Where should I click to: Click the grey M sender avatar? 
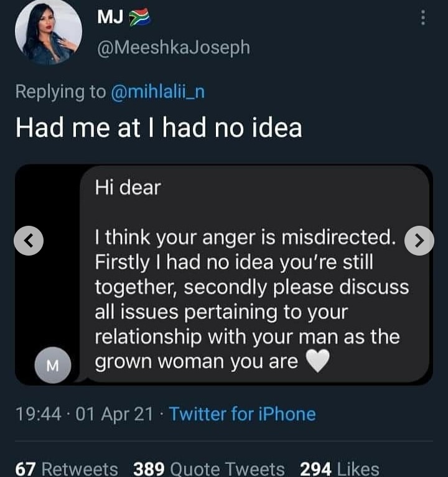[53, 366]
